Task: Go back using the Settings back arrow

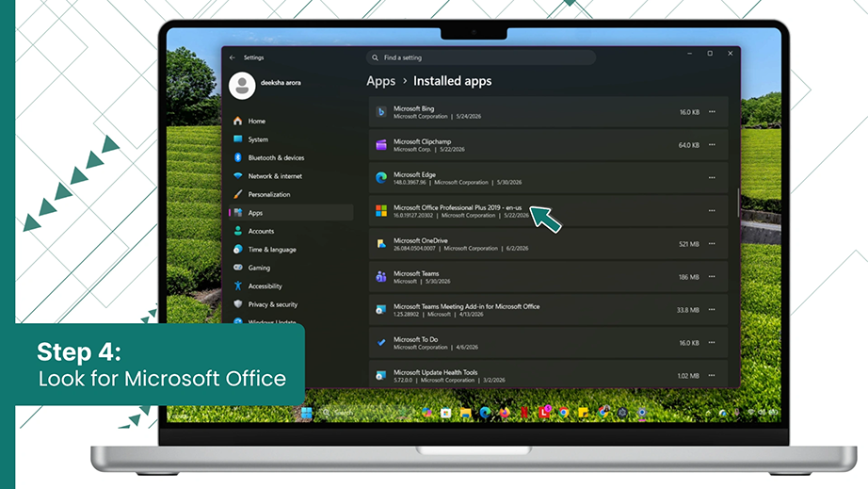Action: pos(233,57)
